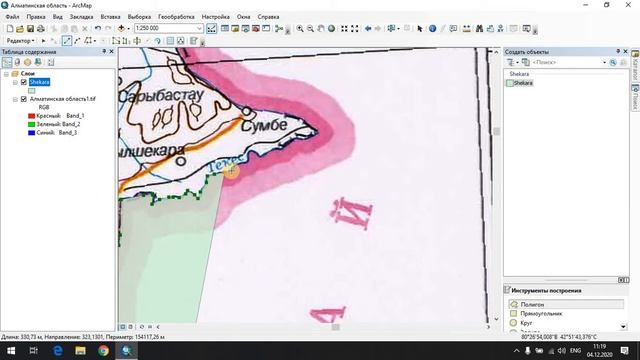Open a map document folder icon

20,29
